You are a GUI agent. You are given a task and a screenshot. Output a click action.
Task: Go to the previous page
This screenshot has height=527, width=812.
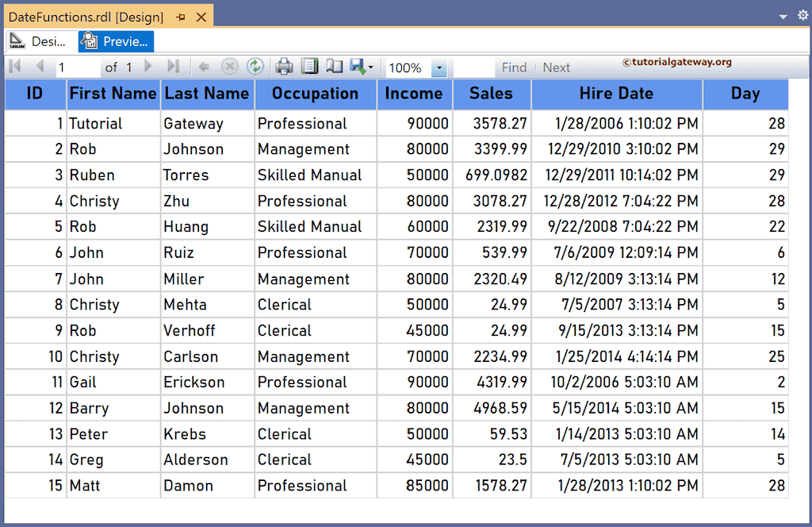[39, 67]
